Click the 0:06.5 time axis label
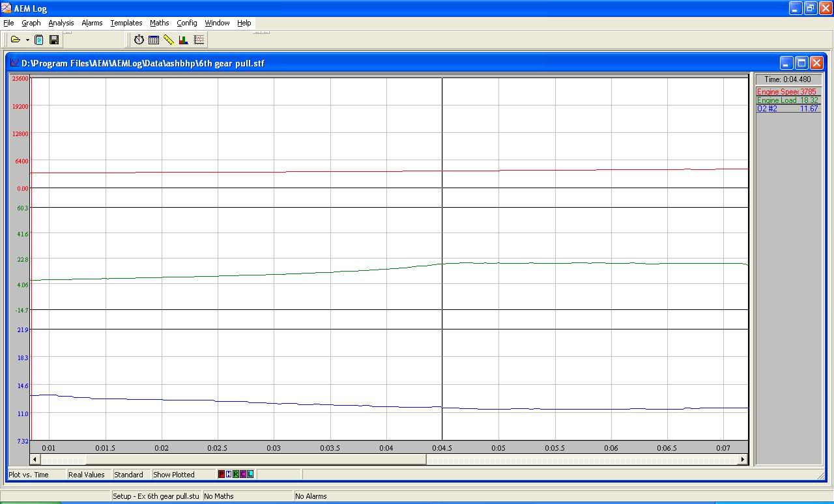This screenshot has width=834, height=504. pos(667,448)
